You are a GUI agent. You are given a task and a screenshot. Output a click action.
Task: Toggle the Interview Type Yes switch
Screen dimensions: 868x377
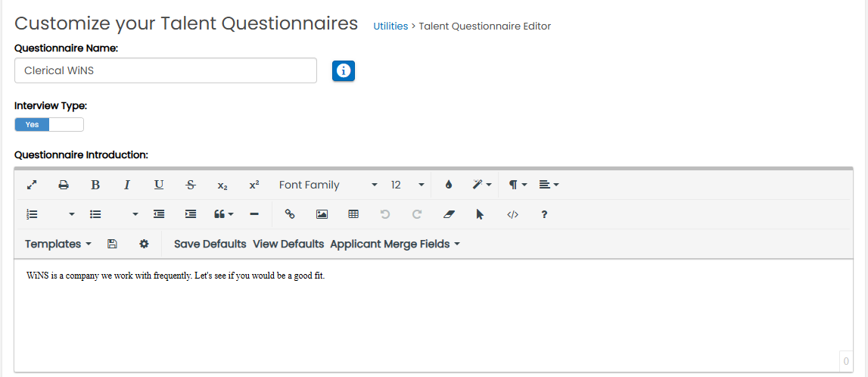coord(49,125)
